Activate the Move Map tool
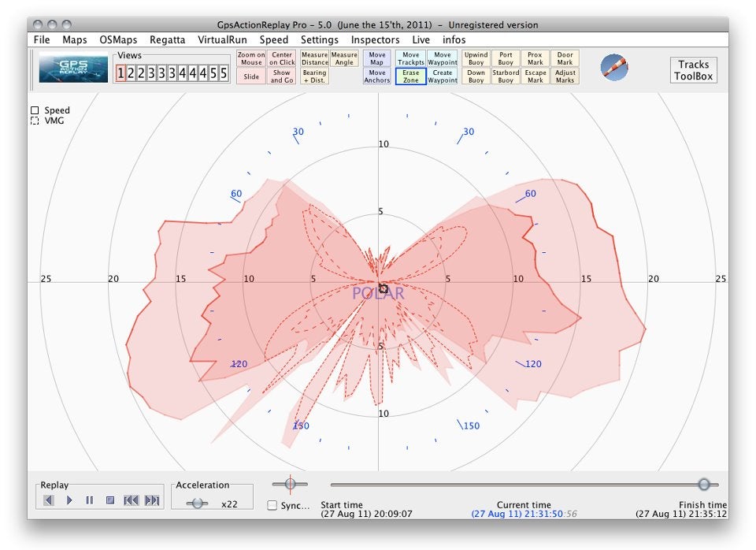 (x=377, y=58)
